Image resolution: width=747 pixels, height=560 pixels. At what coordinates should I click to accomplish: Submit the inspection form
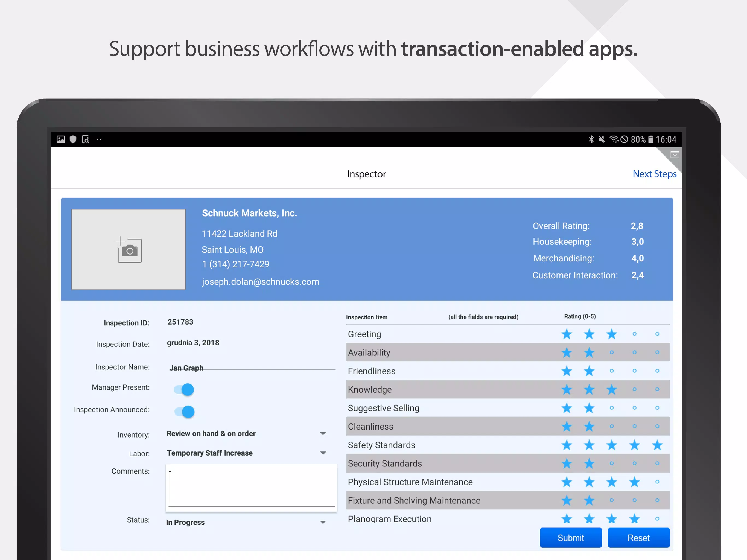pos(571,538)
